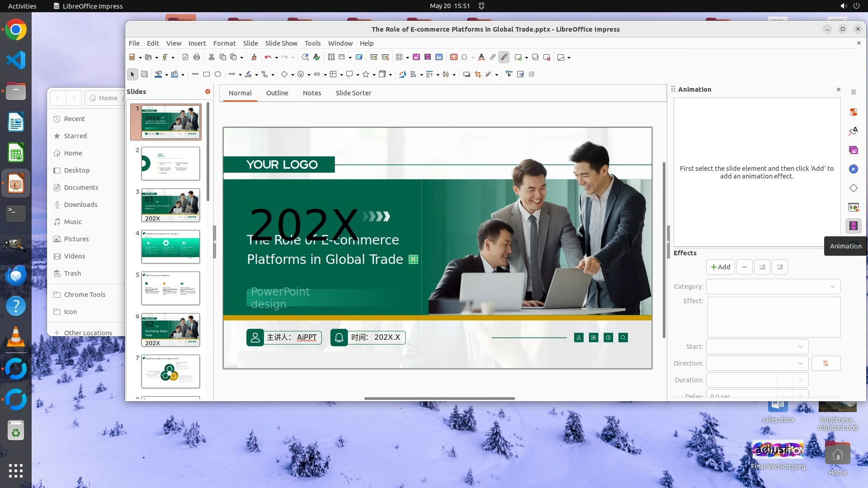Viewport: 868px width, 488px height.
Task: Click the Print toolbar icon
Action: click(197, 57)
